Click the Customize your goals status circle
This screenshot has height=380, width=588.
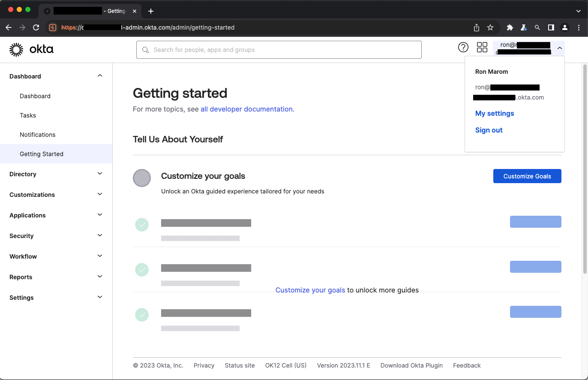[142, 178]
